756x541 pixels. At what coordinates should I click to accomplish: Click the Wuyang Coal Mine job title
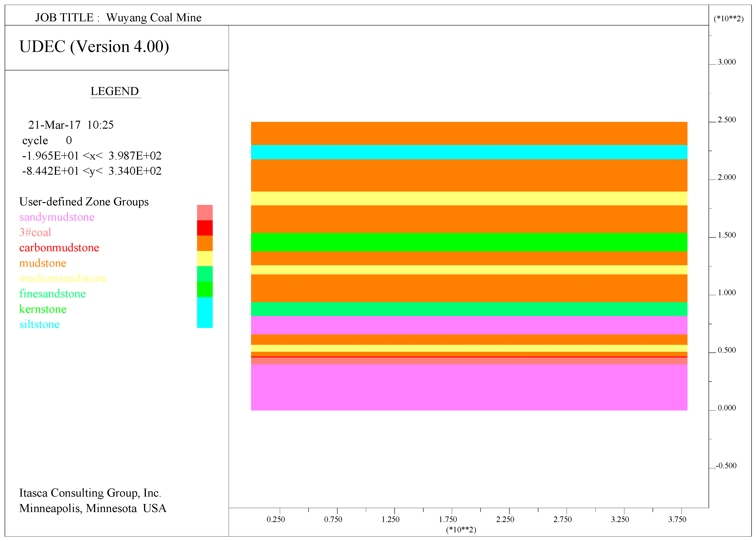click(154, 18)
